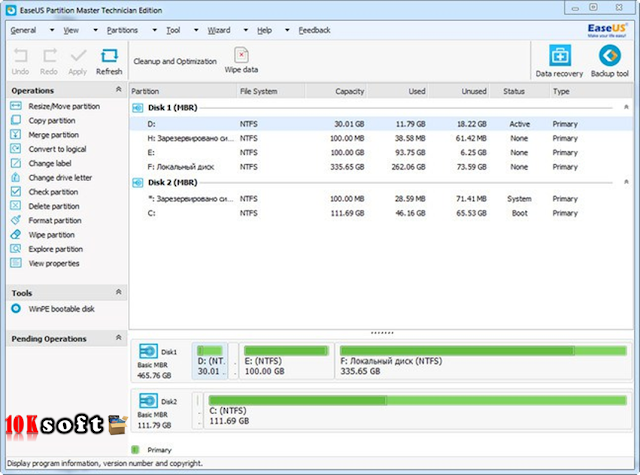Click the Cleanup and Optimization button
The width and height of the screenshot is (640, 475).
tap(175, 61)
